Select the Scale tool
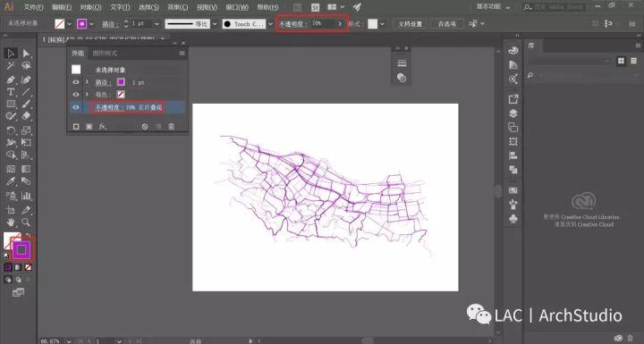The width and height of the screenshot is (644, 344). (26, 130)
